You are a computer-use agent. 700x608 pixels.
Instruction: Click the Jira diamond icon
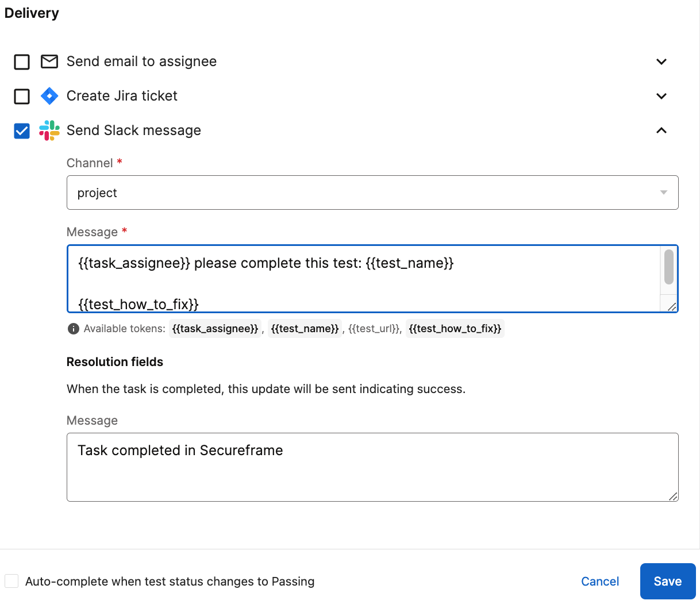[49, 96]
